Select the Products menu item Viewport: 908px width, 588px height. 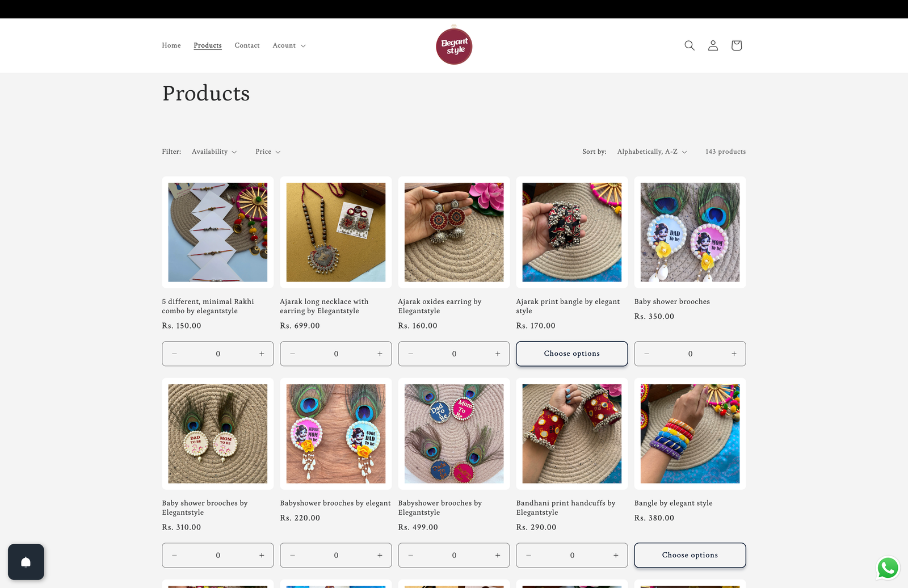208,45
